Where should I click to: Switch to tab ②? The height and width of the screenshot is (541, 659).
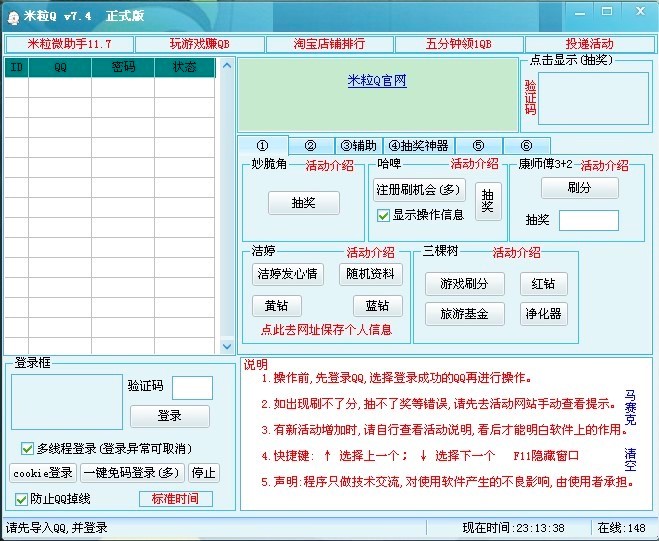click(311, 145)
